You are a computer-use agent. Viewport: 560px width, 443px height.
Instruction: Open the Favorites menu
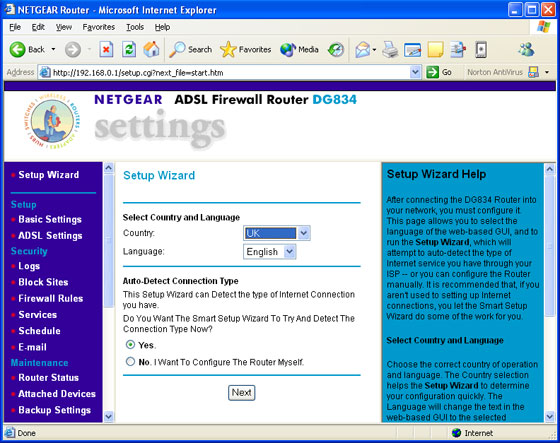pos(99,27)
